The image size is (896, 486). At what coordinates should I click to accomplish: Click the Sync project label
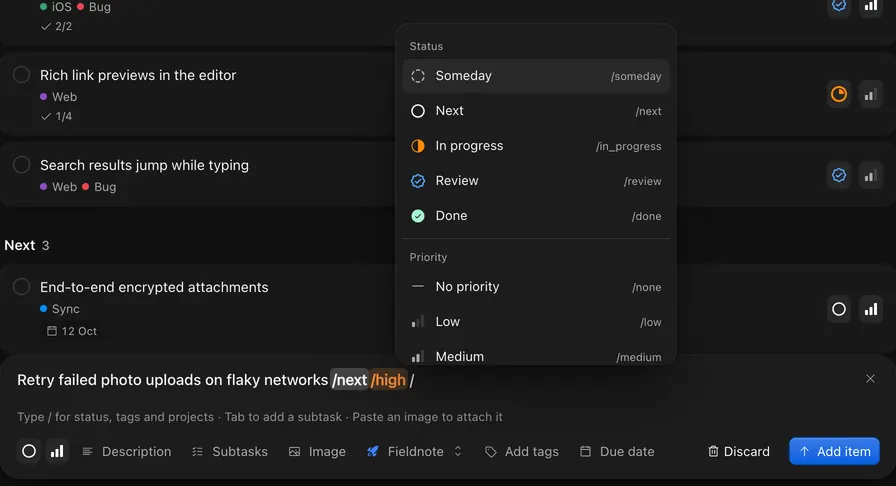(60, 309)
